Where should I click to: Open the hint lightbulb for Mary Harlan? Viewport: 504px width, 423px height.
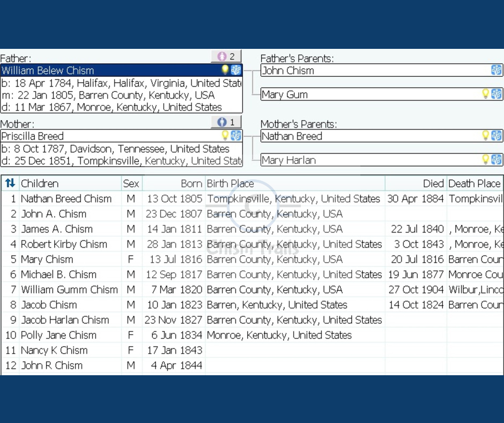click(x=486, y=159)
